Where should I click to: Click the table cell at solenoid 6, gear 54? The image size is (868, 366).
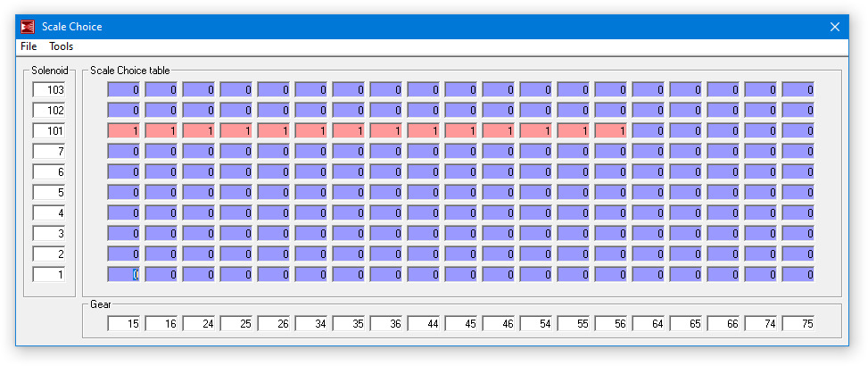click(536, 171)
